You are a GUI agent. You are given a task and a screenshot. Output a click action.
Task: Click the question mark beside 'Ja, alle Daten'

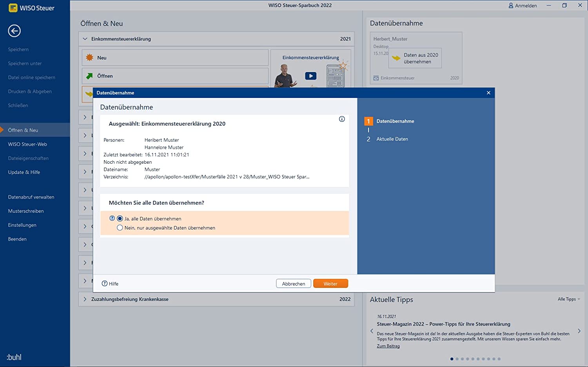pos(112,218)
